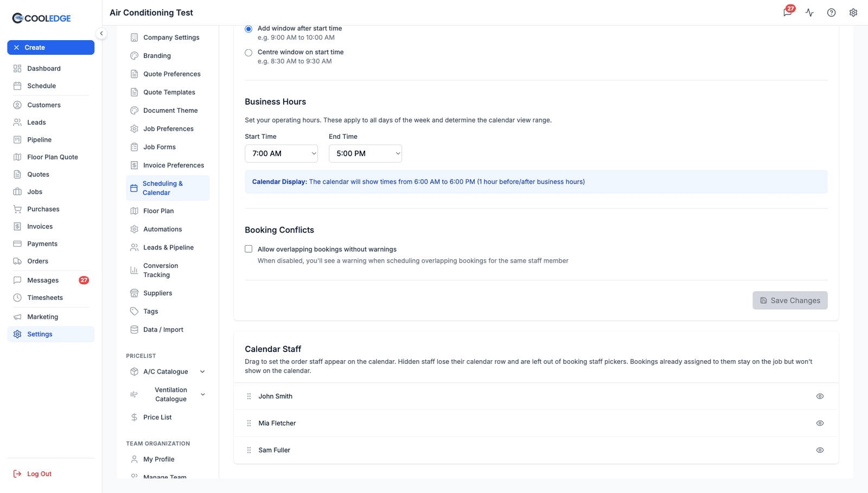
Task: Hide John Smith from calendar
Action: [x=820, y=396]
